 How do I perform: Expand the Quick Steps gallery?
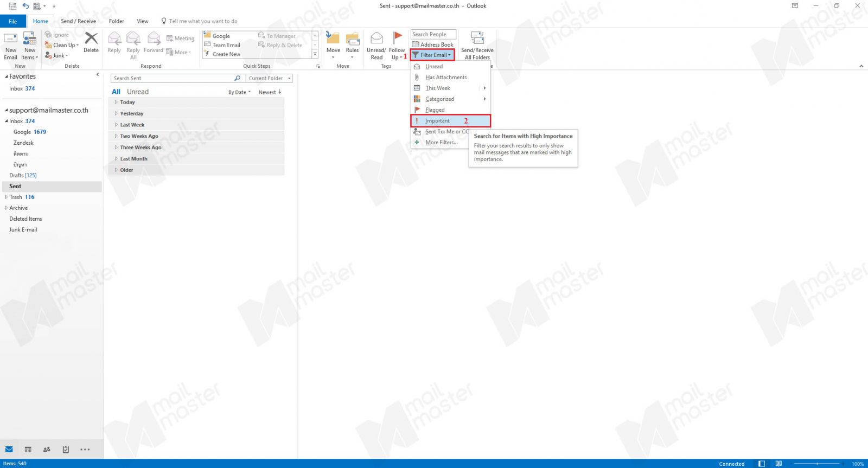click(315, 54)
